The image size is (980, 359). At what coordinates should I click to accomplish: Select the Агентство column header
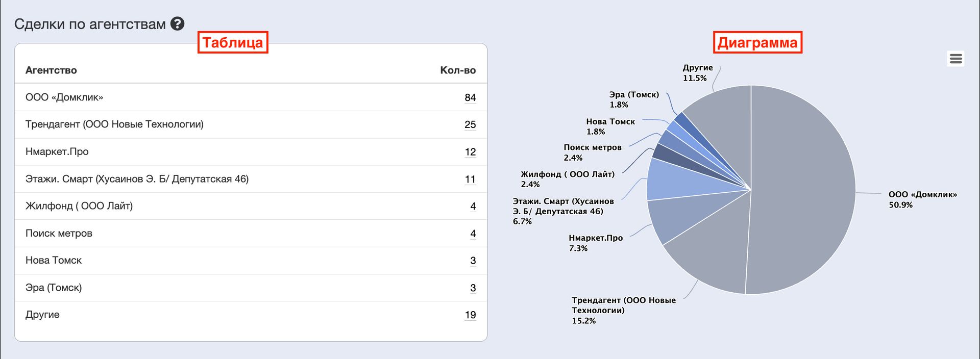coord(51,70)
